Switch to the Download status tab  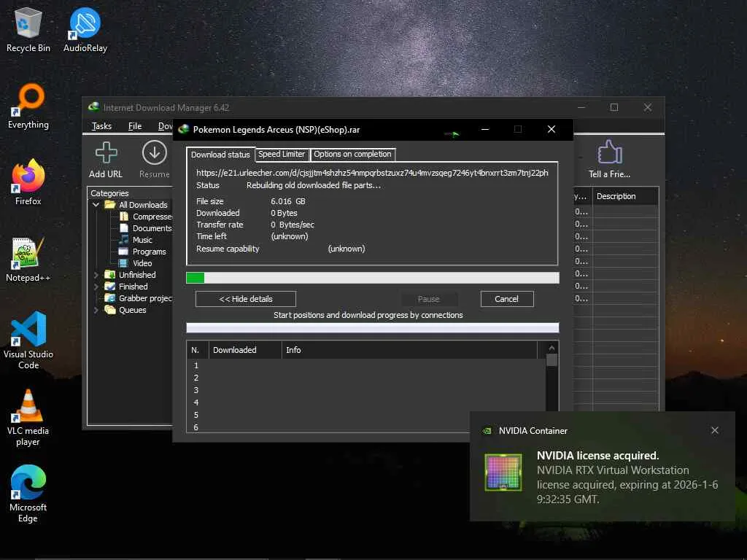(x=220, y=155)
